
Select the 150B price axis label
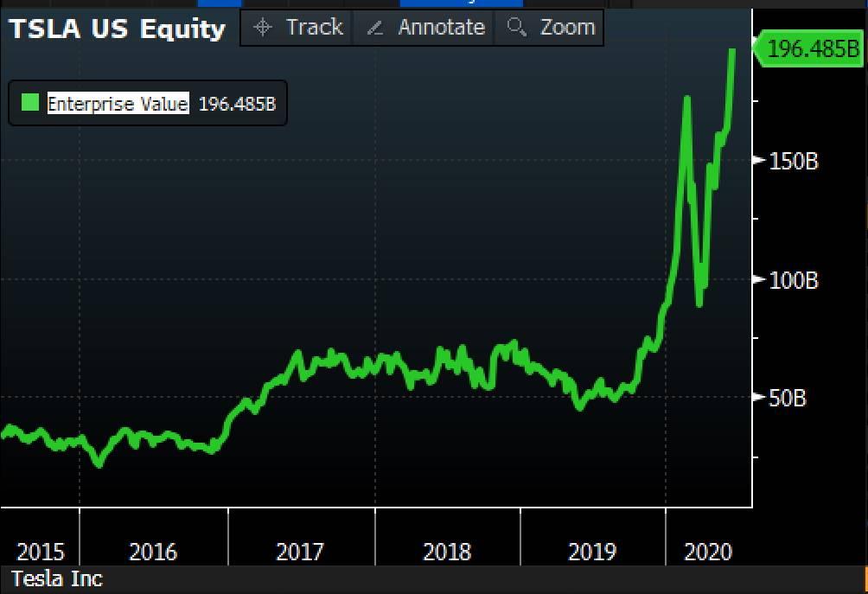(795, 161)
